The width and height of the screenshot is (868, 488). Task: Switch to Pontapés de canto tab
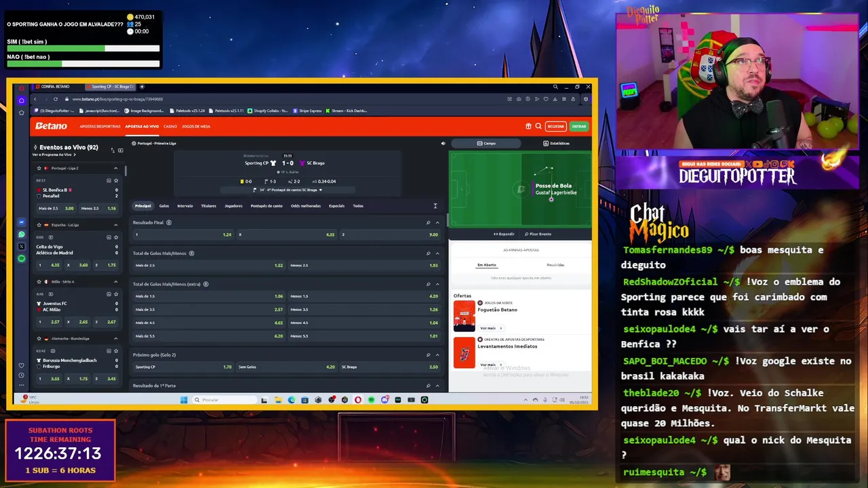[x=267, y=206]
